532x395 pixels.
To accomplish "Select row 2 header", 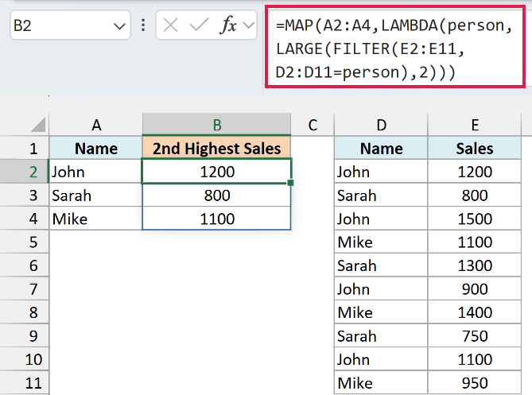I will pyautogui.click(x=25, y=172).
